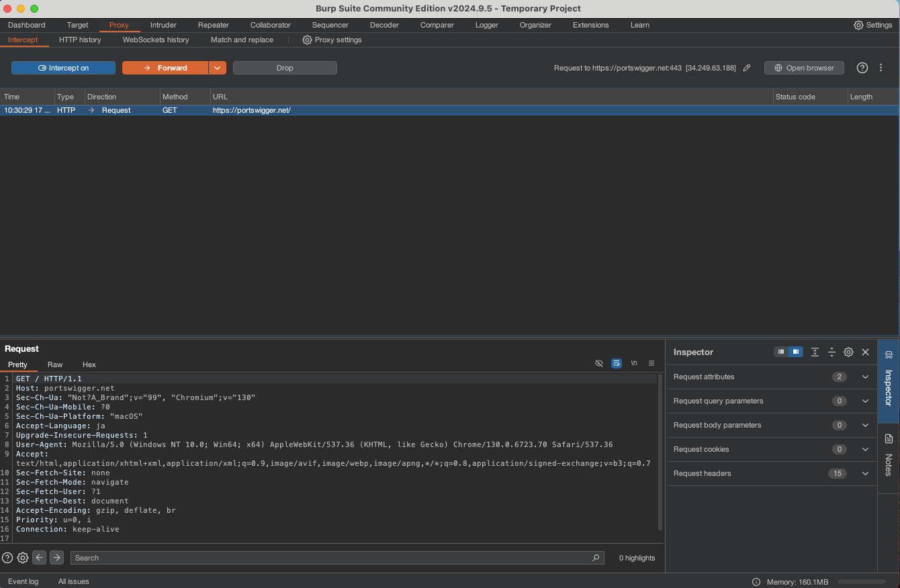Viewport: 900px width, 588px height.
Task: Switch to the HTTP history sub-tab
Action: [80, 40]
